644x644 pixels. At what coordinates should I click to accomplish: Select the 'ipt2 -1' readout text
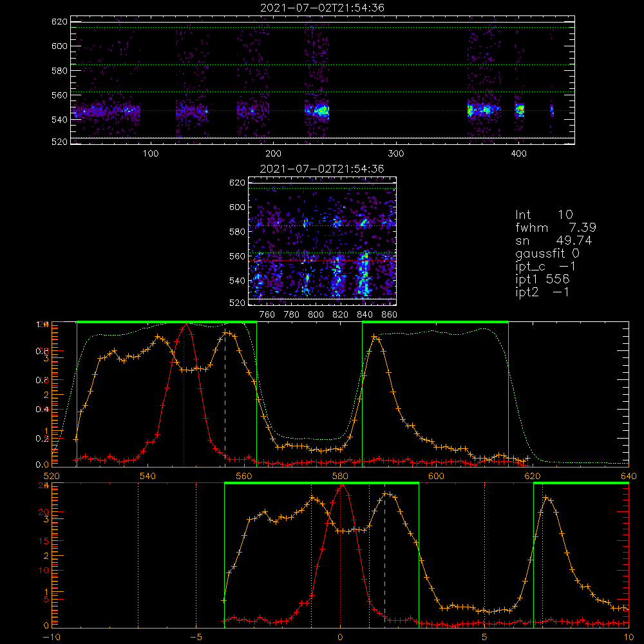coord(542,292)
